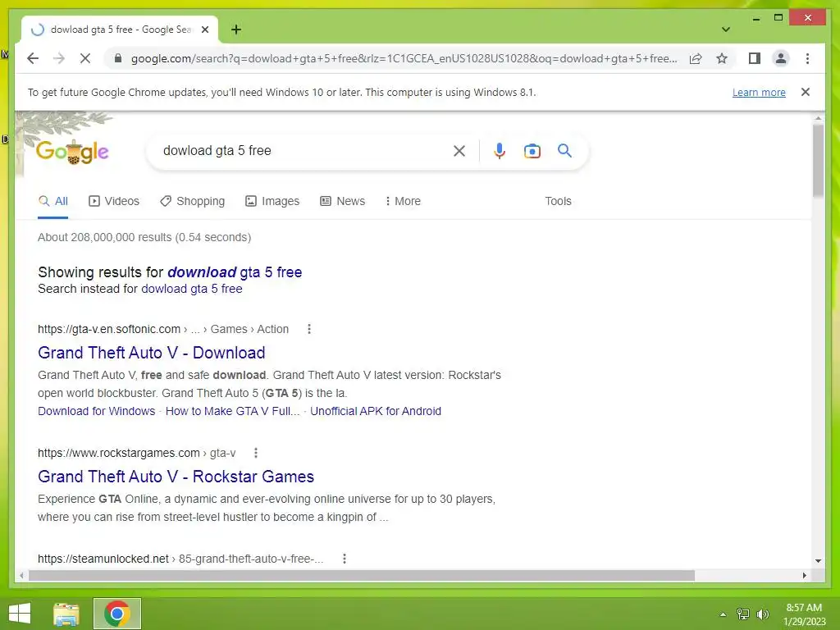Stop loading the page

point(85,58)
